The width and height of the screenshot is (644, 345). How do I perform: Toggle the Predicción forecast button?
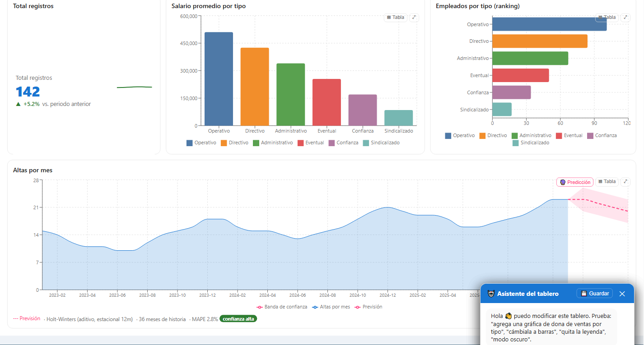point(575,182)
